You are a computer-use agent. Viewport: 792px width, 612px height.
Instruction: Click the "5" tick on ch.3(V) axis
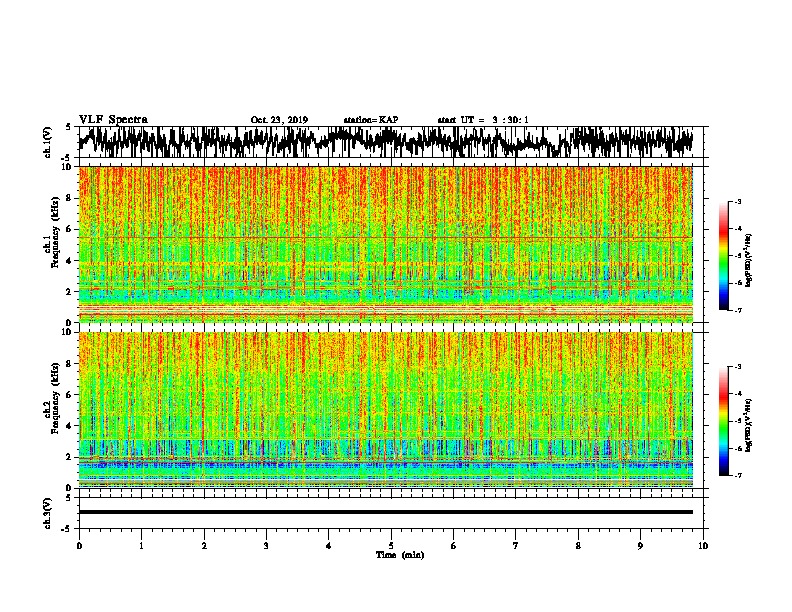pyautogui.click(x=69, y=498)
